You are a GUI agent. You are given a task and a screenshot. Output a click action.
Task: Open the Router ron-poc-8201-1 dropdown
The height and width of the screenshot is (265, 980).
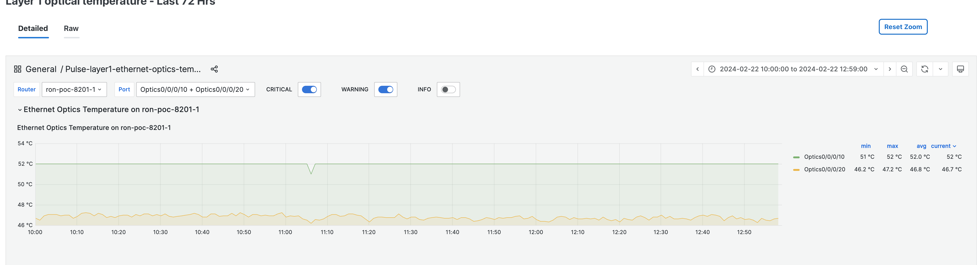(74, 89)
